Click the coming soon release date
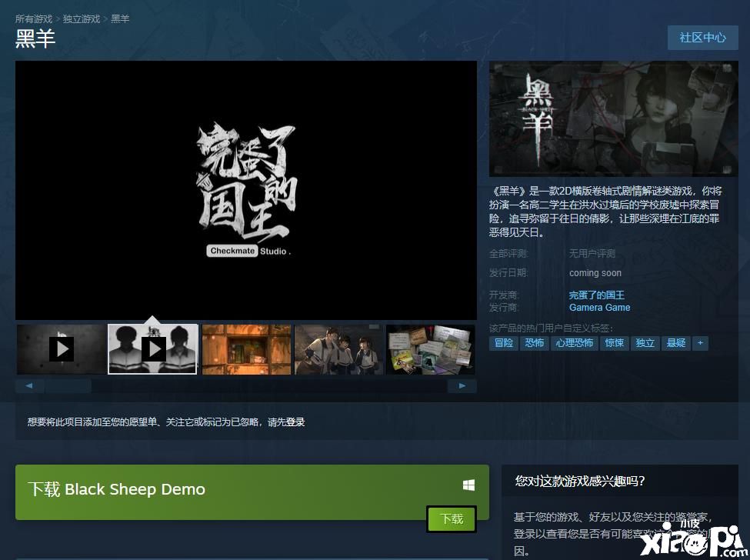Viewport: 750px width, 560px height. tap(595, 273)
